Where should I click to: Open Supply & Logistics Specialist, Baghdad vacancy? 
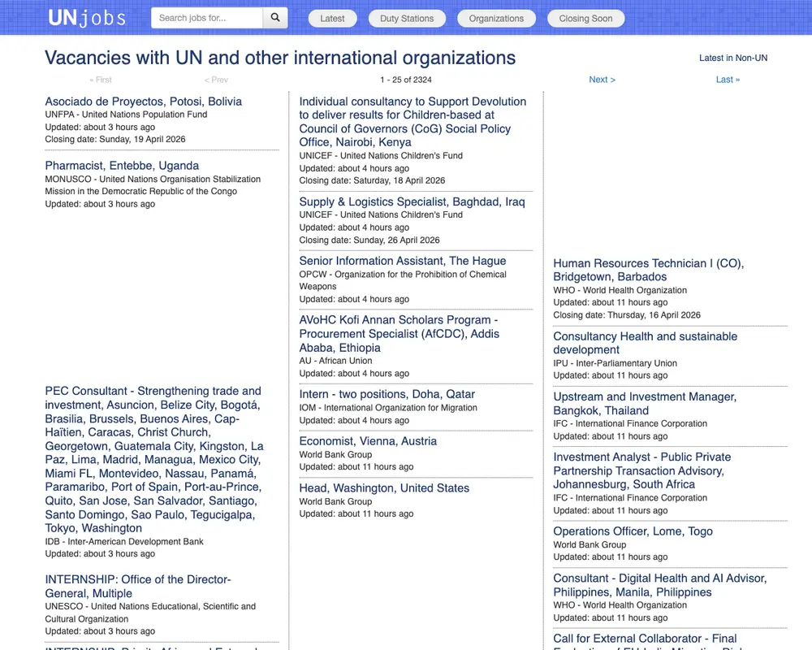tap(412, 201)
